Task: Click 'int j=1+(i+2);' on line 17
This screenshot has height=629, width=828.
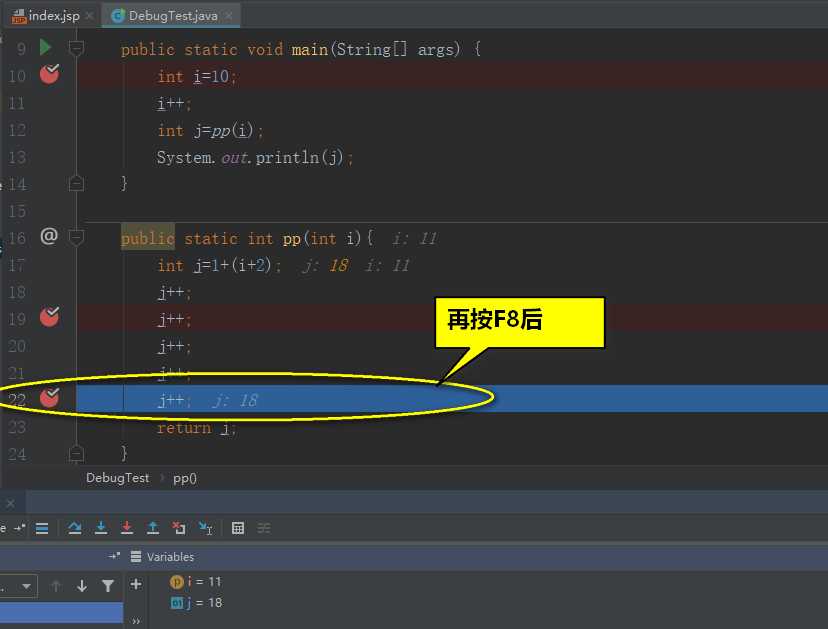Action: pyautogui.click(x=219, y=266)
